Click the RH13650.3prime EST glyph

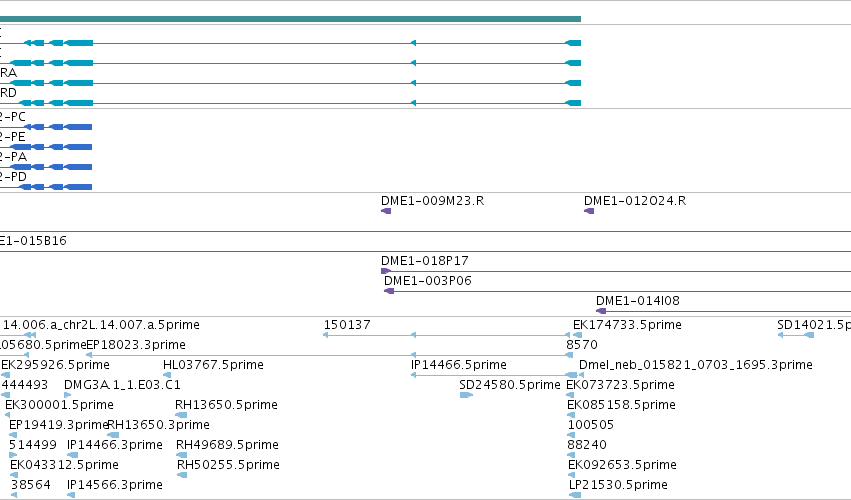[x=113, y=435]
